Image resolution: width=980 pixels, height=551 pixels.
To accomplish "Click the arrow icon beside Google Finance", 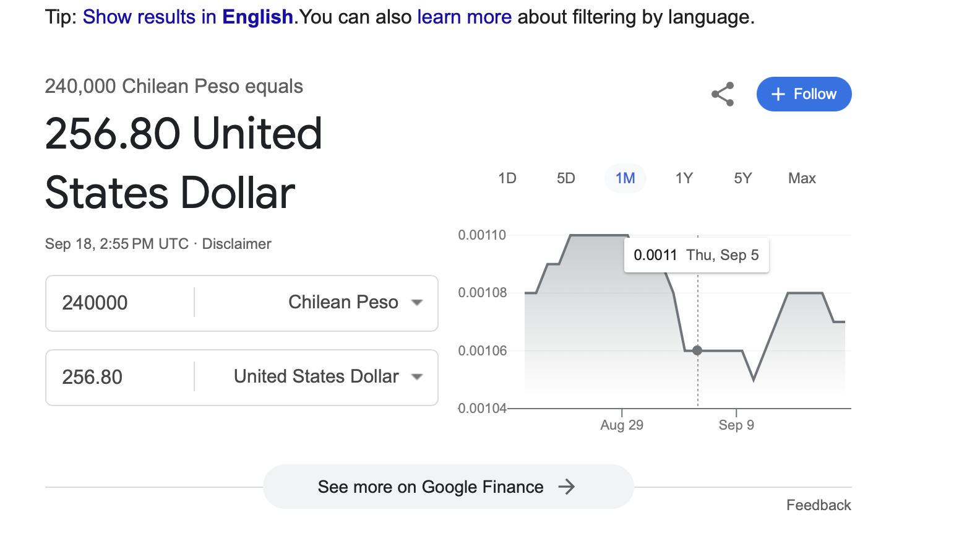I will 567,487.
